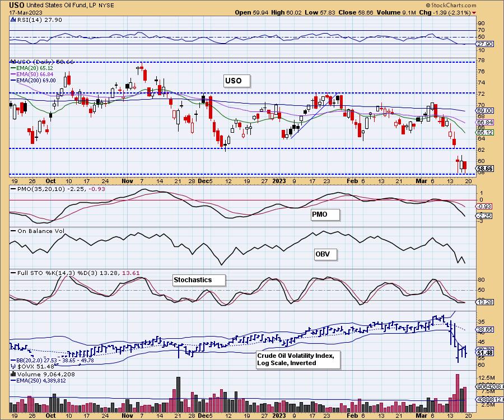Click the Crude Oil Volatility Index annotation
The width and height of the screenshot is (504, 420).
(298, 360)
